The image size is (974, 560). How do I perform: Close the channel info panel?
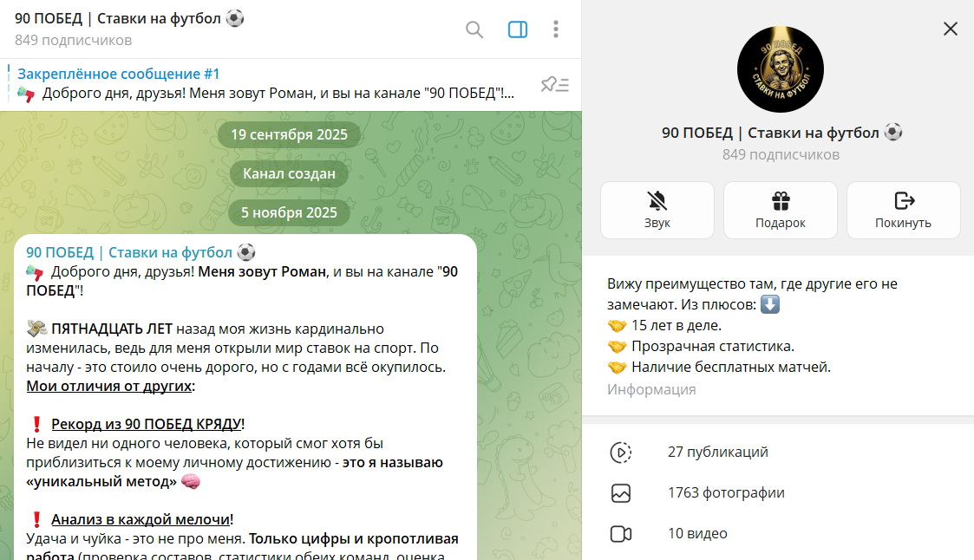(x=951, y=29)
